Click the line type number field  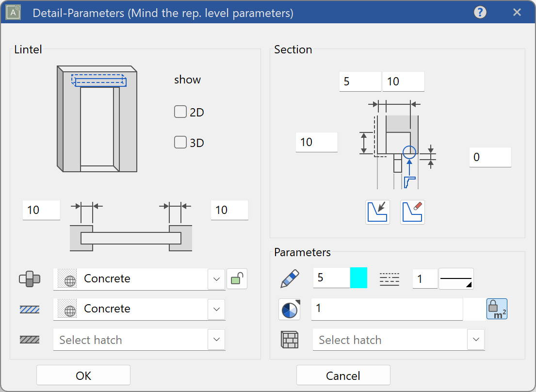coord(425,279)
